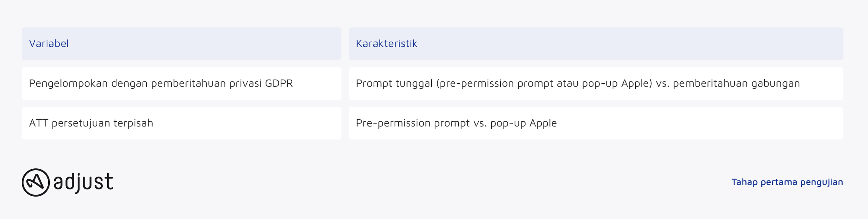Image resolution: width=868 pixels, height=219 pixels.
Task: Click the Pengelompokan dengan pemberitahuan privasi GDPR cell
Action: point(182,83)
